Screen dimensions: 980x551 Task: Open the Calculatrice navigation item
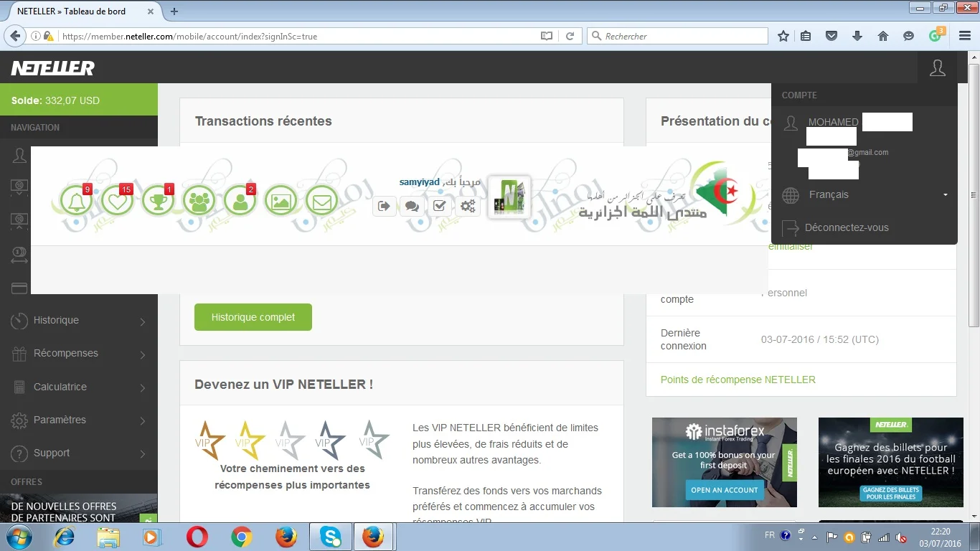[x=79, y=387]
